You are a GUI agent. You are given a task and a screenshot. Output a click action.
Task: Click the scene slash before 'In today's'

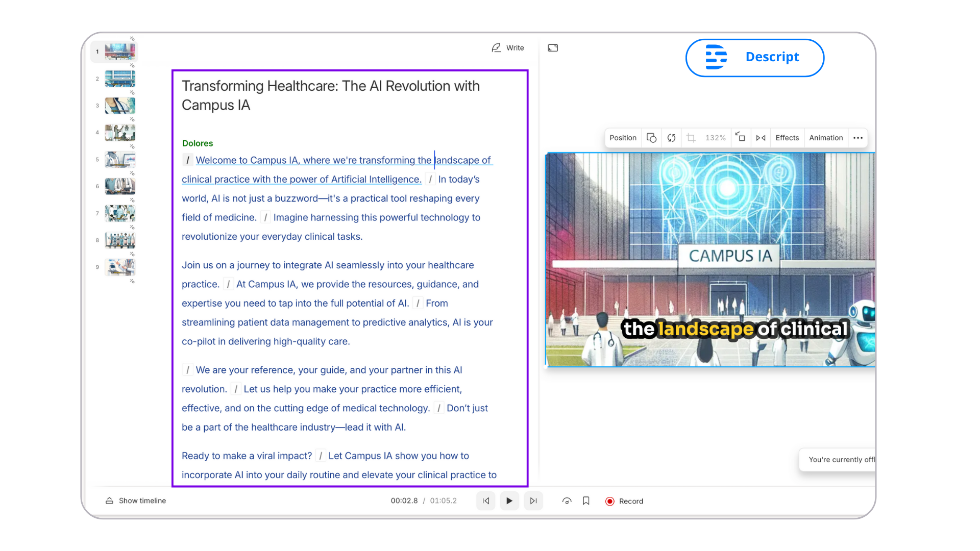[x=430, y=179]
